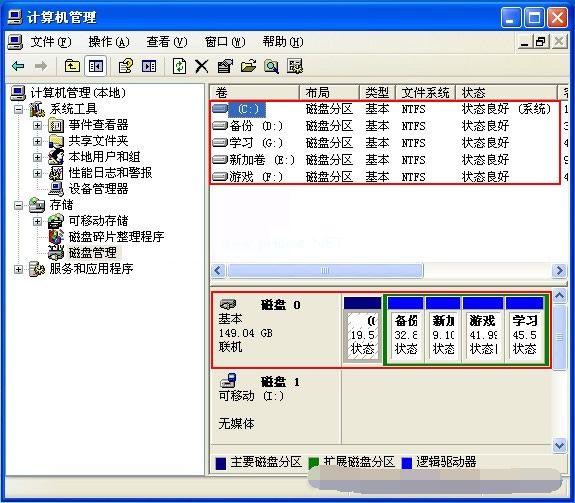Click the disk view scroll down arrow

[559, 446]
